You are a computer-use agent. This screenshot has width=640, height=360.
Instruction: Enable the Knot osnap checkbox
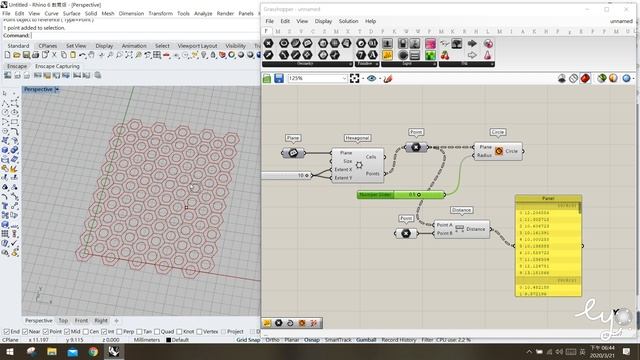(x=179, y=332)
